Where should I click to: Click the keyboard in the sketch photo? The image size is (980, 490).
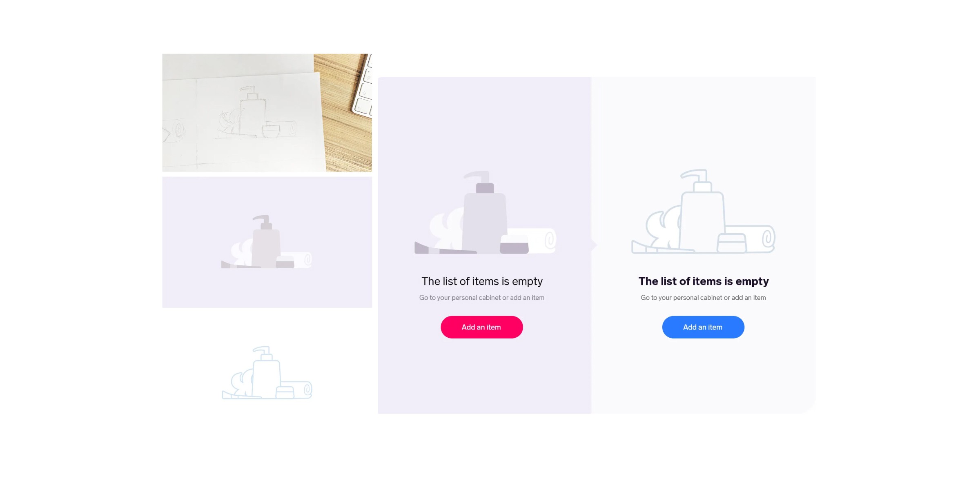point(363,86)
